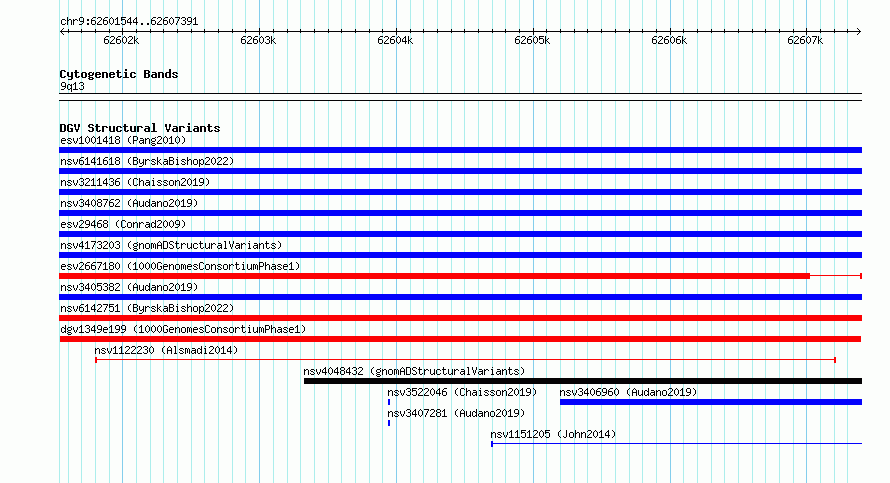Click the 62603k ruler tick label
890x483 pixels.
click(x=258, y=40)
